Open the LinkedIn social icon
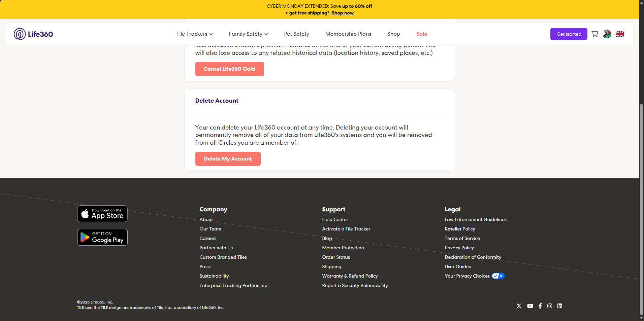The width and height of the screenshot is (644, 321). coord(560,306)
